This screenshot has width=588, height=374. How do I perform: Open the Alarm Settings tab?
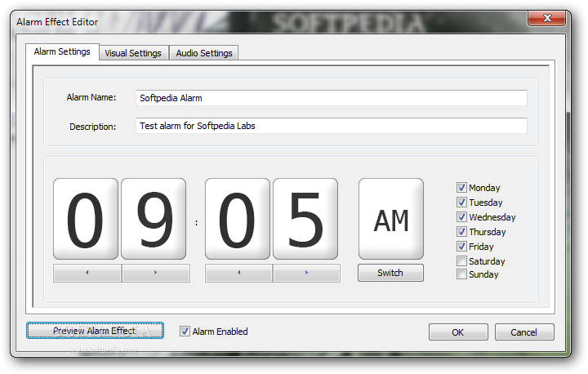62,51
